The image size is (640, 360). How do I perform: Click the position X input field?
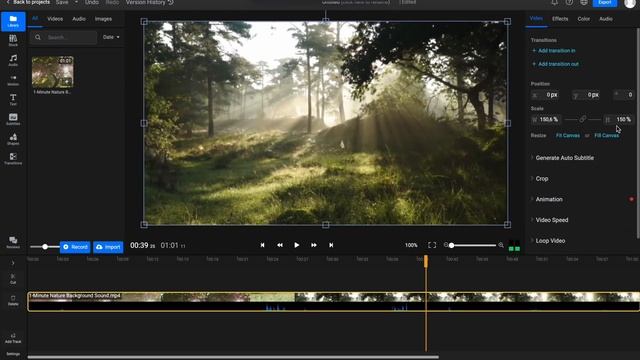(545, 95)
